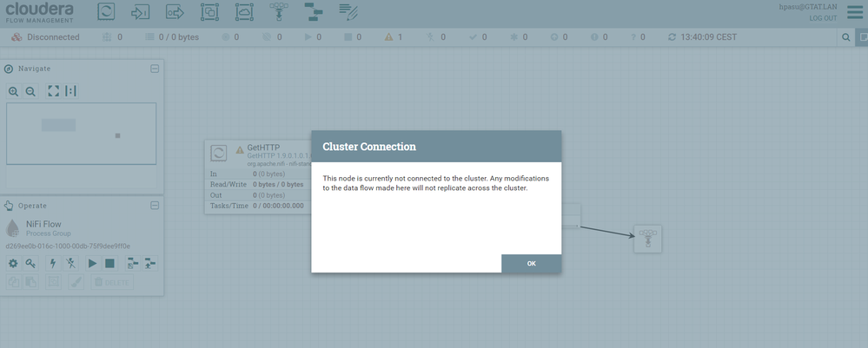Open access policies key icon
Viewport: 868px width, 348px height.
pos(30,263)
